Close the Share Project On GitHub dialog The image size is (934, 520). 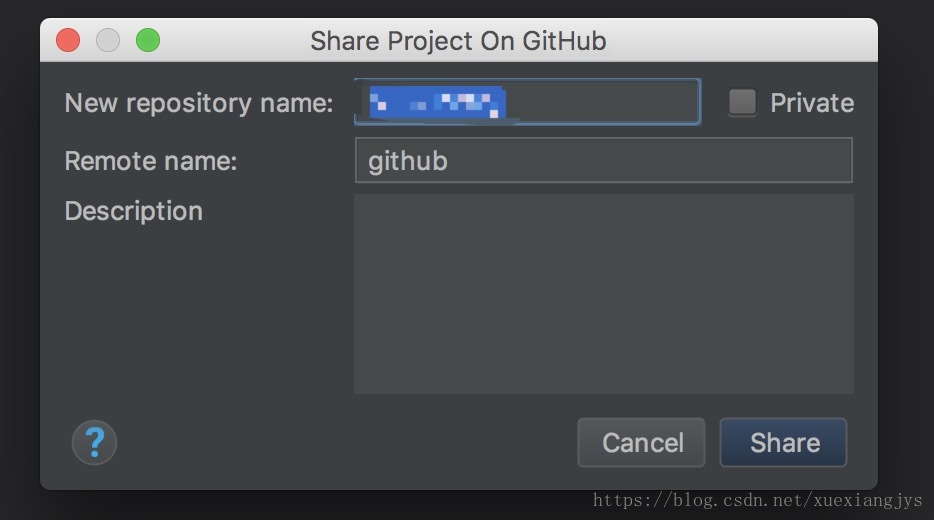point(68,41)
